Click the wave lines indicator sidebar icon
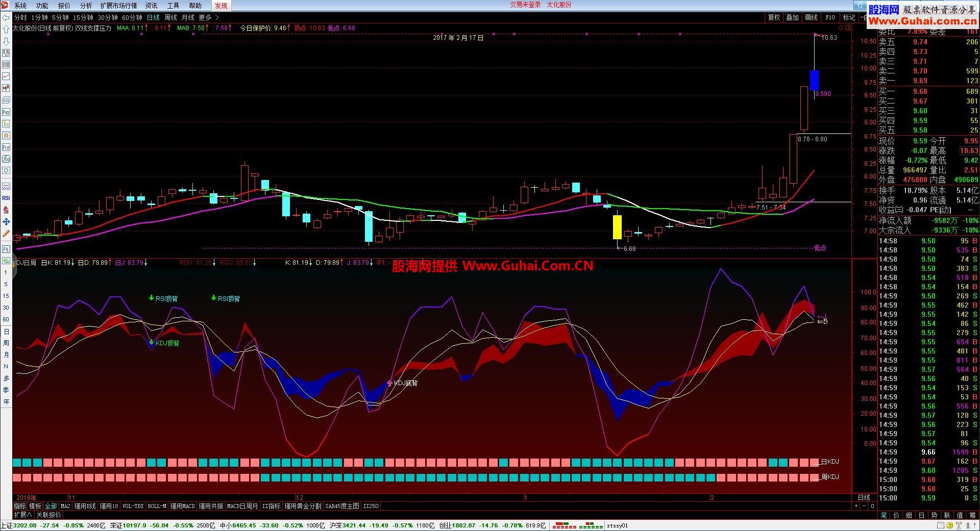The height and width of the screenshot is (531, 980). [x=6, y=186]
